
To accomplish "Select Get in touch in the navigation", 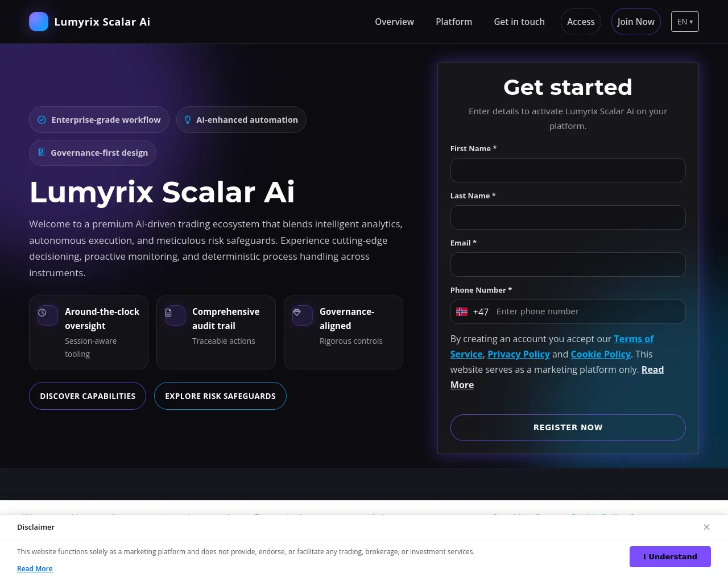I will (x=519, y=22).
